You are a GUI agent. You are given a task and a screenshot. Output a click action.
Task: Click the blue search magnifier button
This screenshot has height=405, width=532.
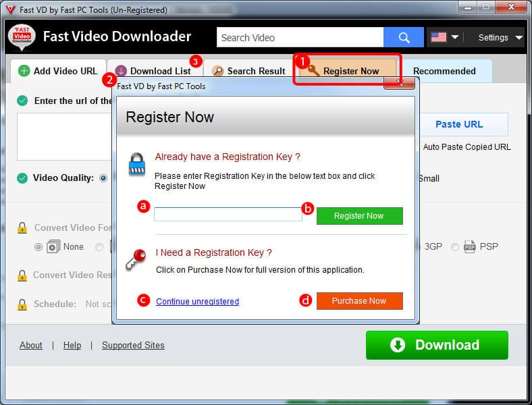pyautogui.click(x=404, y=37)
